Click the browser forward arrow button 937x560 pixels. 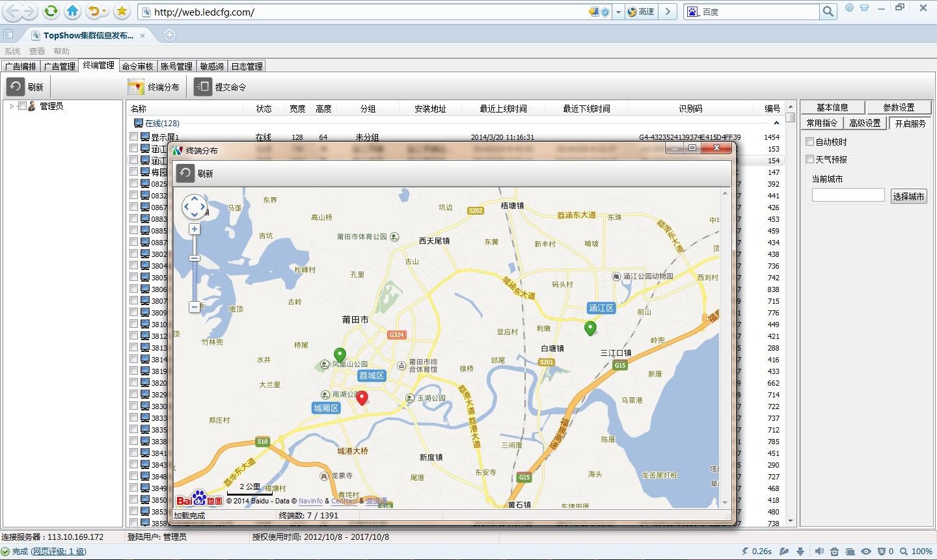tap(29, 11)
